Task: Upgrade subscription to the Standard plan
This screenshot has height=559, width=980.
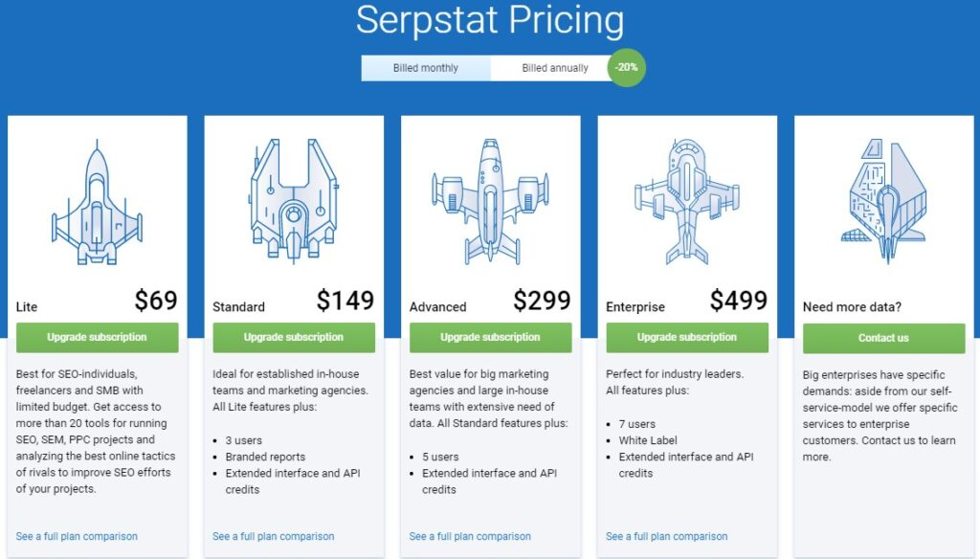Action: [294, 337]
